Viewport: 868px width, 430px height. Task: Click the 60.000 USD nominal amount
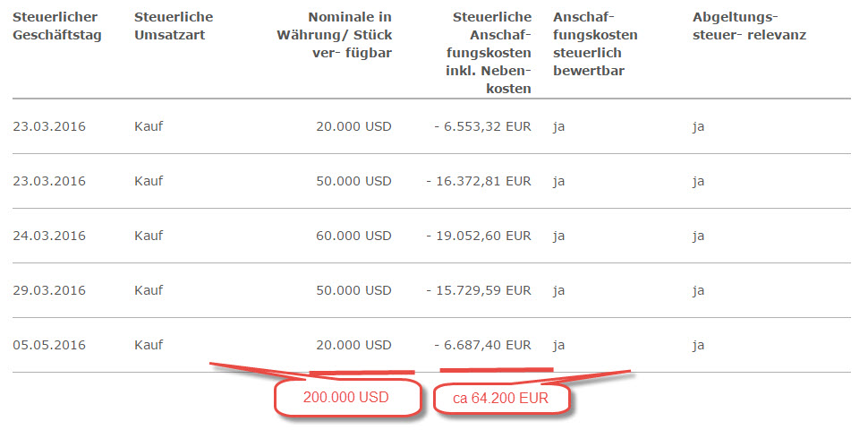pos(353,236)
